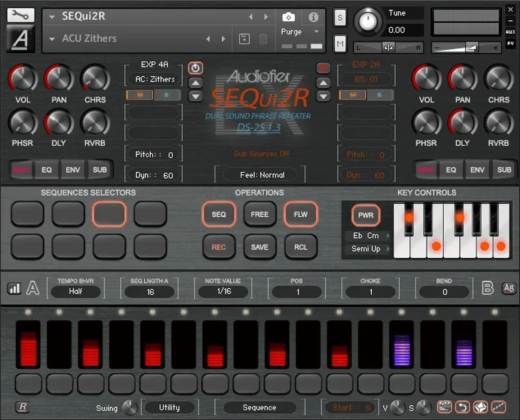
Task: Select sequencer A letter icon
Action: click(x=32, y=288)
